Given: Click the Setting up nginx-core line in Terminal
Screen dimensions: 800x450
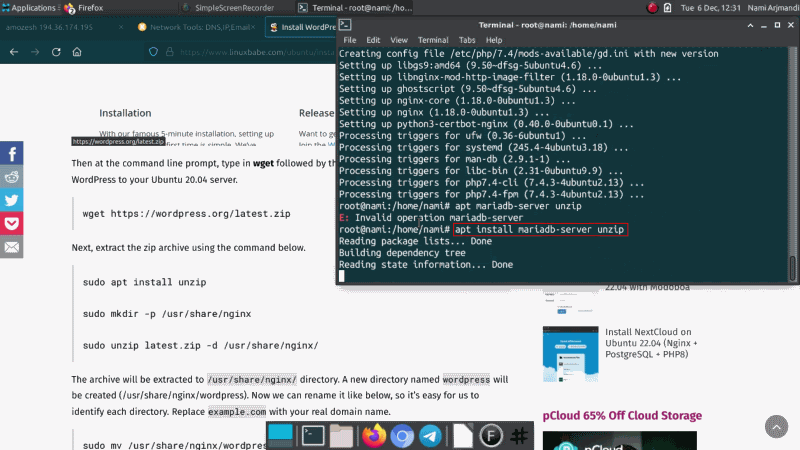Looking at the screenshot, I should (457, 101).
